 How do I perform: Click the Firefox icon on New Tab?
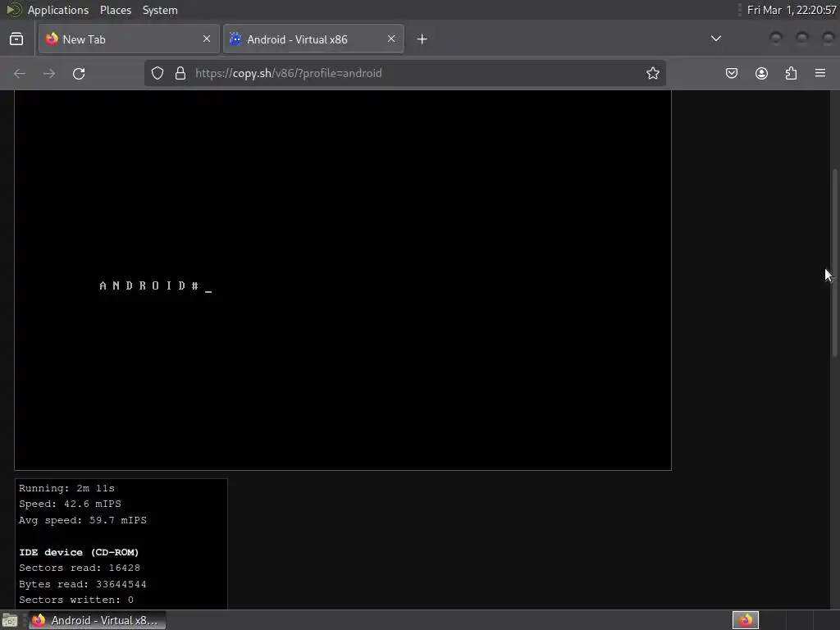[x=52, y=39]
